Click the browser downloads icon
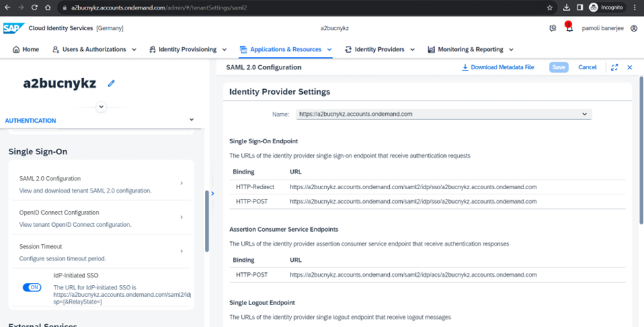The width and height of the screenshot is (644, 327). pyautogui.click(x=567, y=8)
